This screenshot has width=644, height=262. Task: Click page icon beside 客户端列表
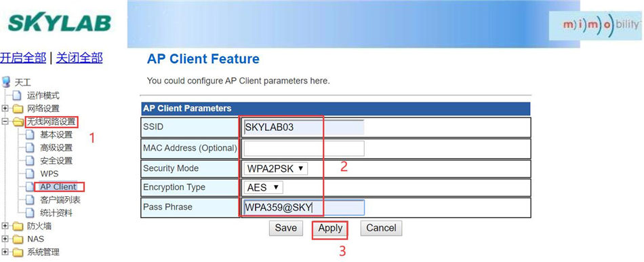30,200
